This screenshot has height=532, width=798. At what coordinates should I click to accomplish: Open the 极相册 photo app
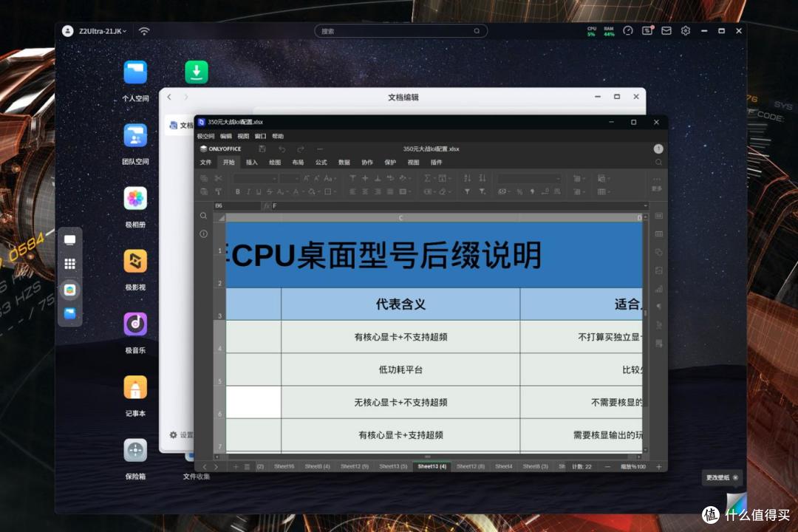click(x=135, y=199)
